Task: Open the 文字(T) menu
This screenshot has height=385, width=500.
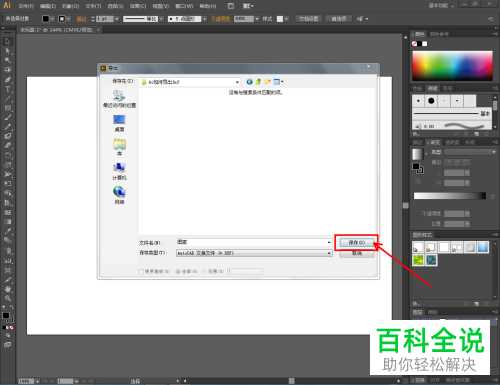Action: pyautogui.click(x=93, y=6)
